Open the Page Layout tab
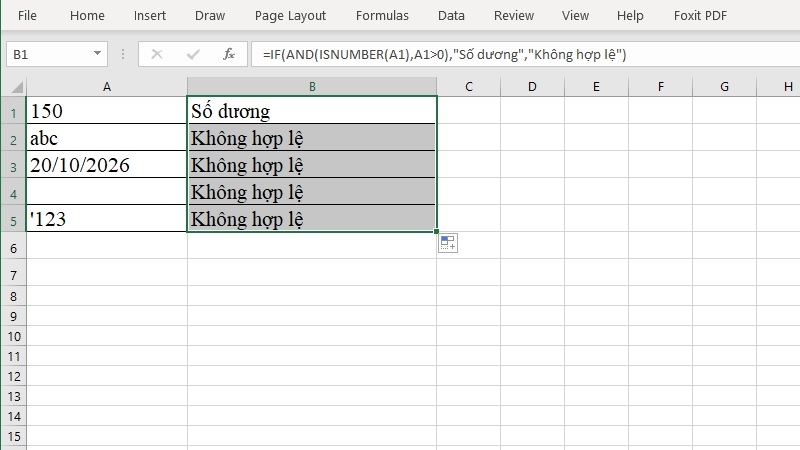Viewport: 800px width, 450px height. click(290, 16)
